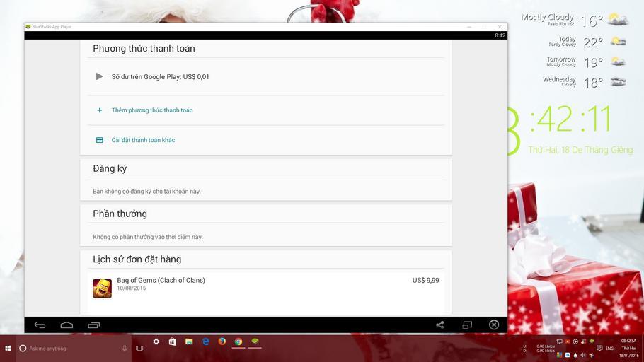Click the Google Play balance play icon
The width and height of the screenshot is (644, 362).
100,76
